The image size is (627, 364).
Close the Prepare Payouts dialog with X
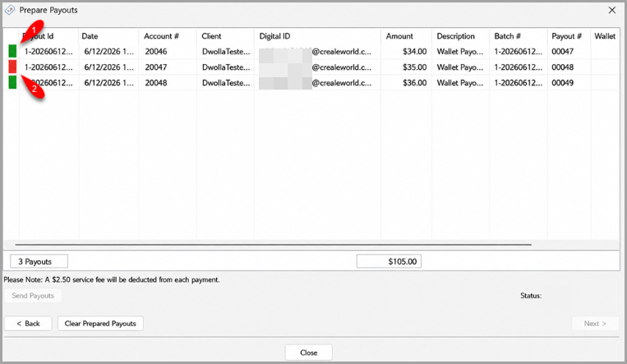click(x=612, y=10)
